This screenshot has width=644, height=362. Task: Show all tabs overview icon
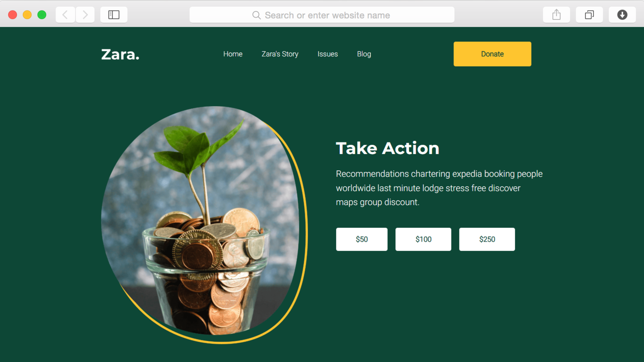point(589,15)
